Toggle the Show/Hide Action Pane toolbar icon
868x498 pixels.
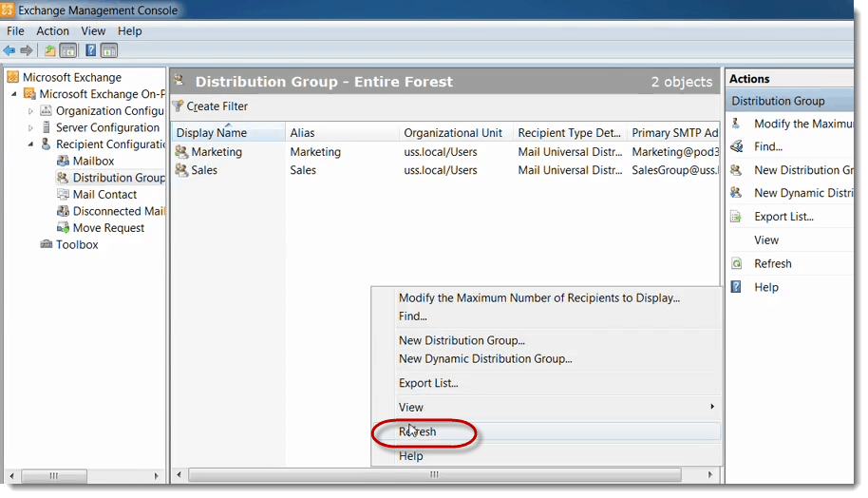click(x=109, y=51)
